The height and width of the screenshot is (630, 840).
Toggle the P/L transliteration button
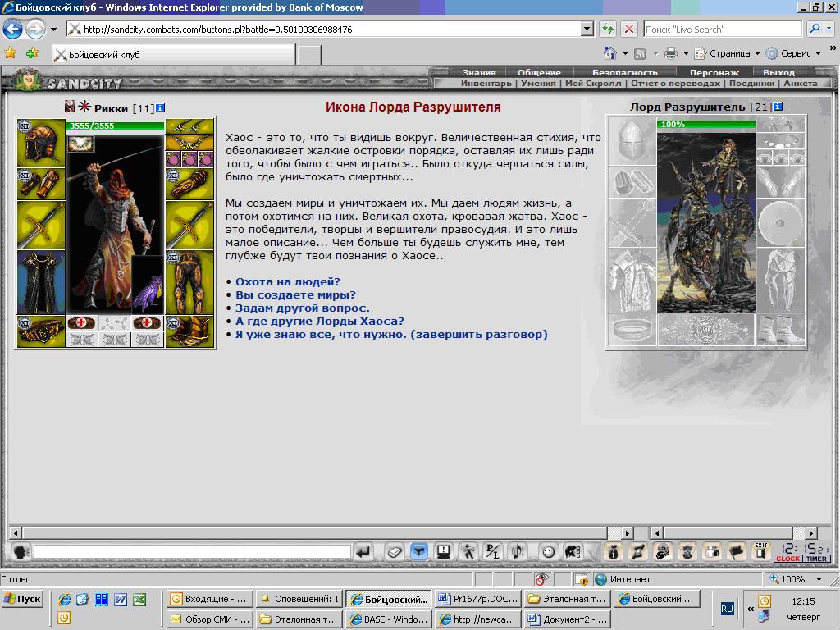[492, 551]
